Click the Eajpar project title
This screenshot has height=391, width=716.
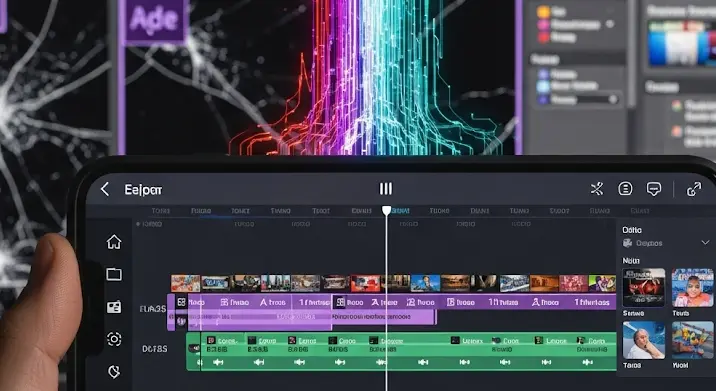[x=143, y=190]
